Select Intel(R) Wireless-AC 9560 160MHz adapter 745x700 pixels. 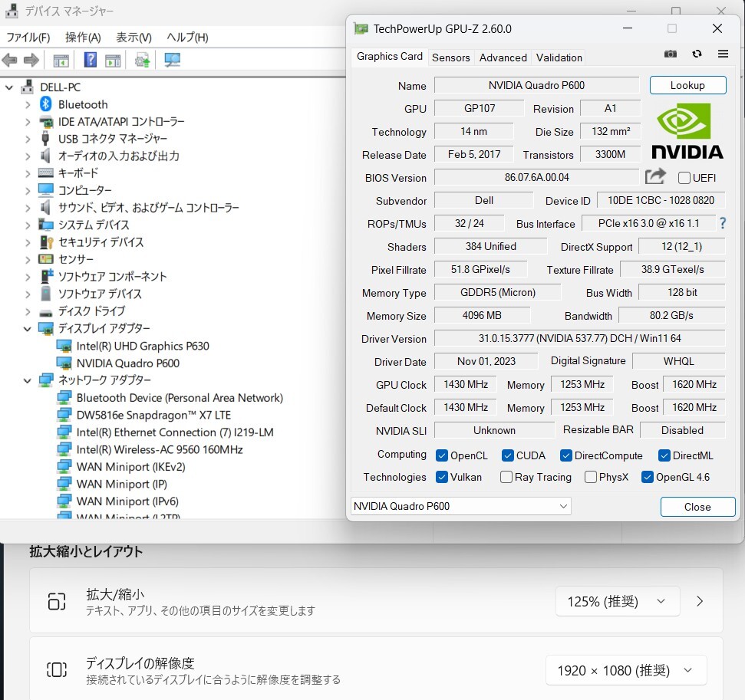[x=160, y=450]
